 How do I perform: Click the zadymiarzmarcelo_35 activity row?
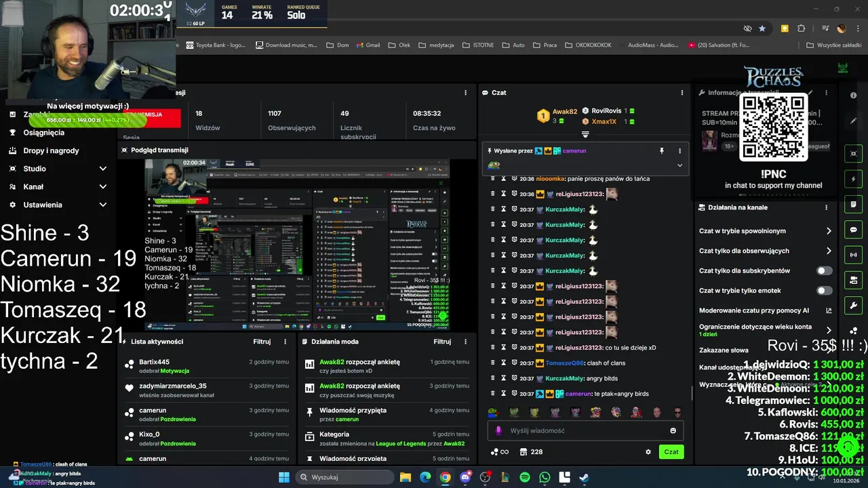click(207, 390)
